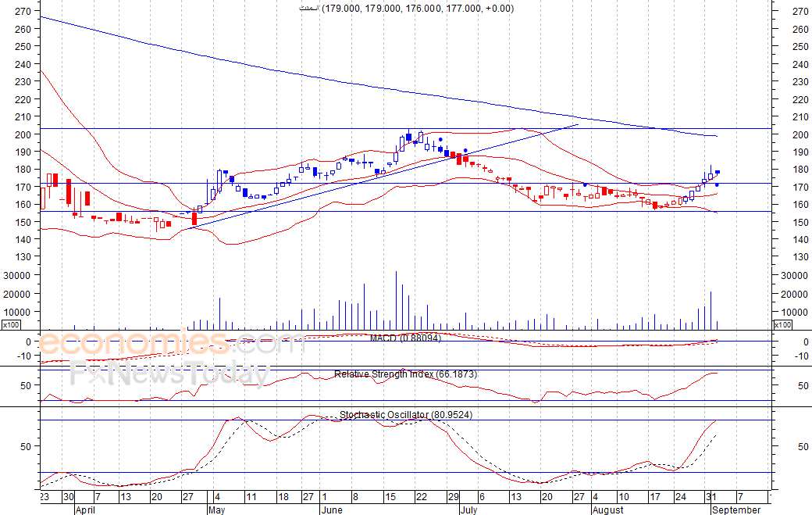
Task: Click the date label 31 on the time axis
Action: click(x=710, y=497)
